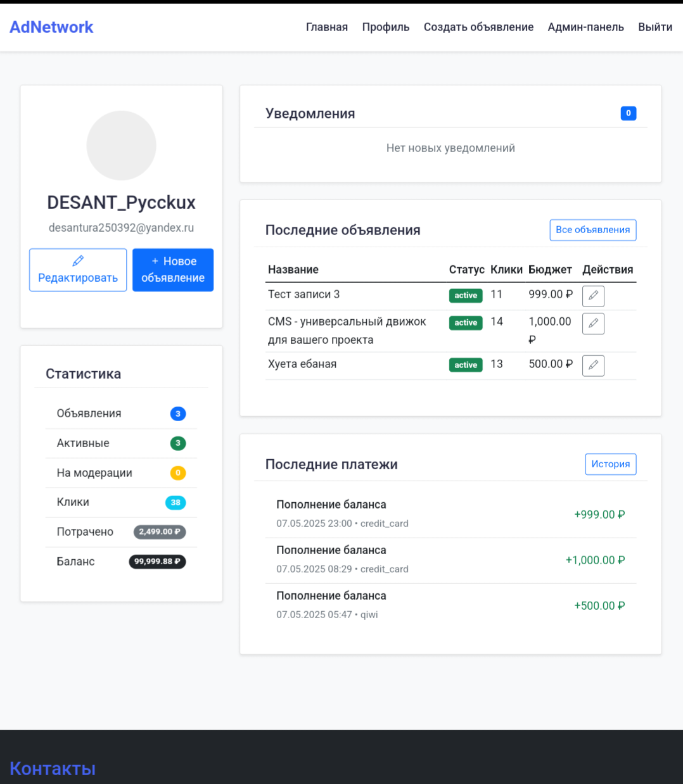
Task: Click the Объявления count badge in Статистика
Action: 177,414
